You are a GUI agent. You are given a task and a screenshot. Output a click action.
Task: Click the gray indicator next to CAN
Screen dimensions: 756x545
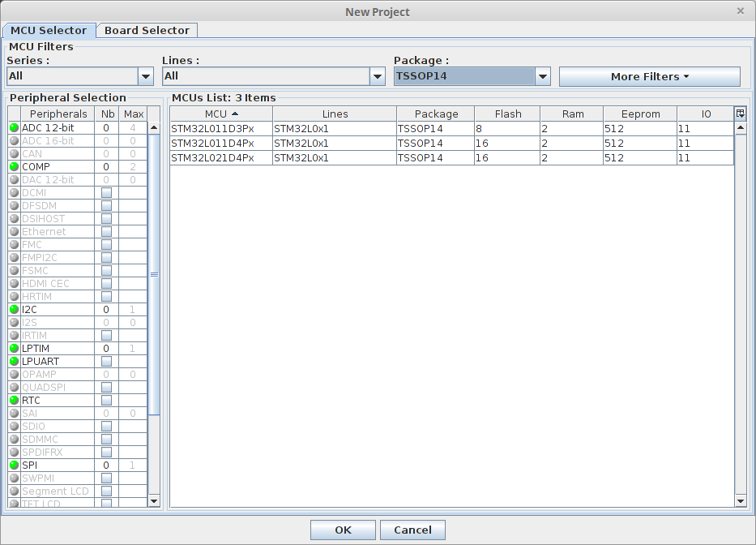[x=14, y=154]
